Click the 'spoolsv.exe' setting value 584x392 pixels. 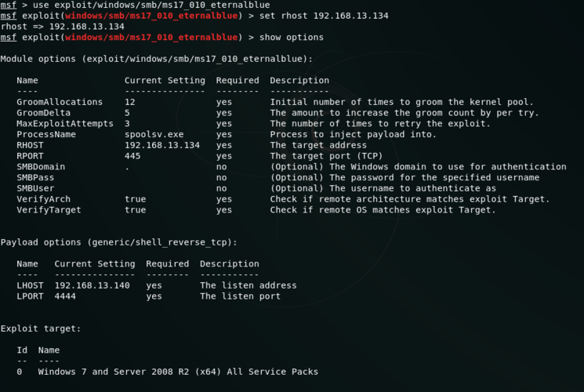[x=154, y=135]
